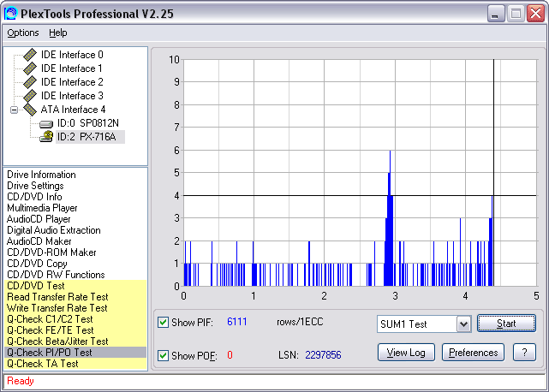This screenshot has width=549, height=392.
Task: Select Q-Check PI/PO Test
Action: (75, 353)
